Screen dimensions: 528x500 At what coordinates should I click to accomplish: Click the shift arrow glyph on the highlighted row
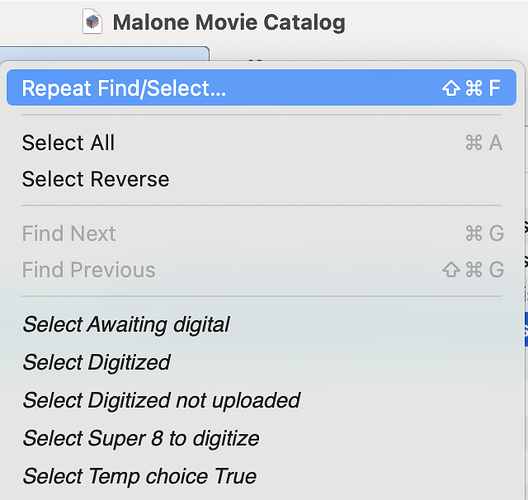pyautogui.click(x=451, y=88)
